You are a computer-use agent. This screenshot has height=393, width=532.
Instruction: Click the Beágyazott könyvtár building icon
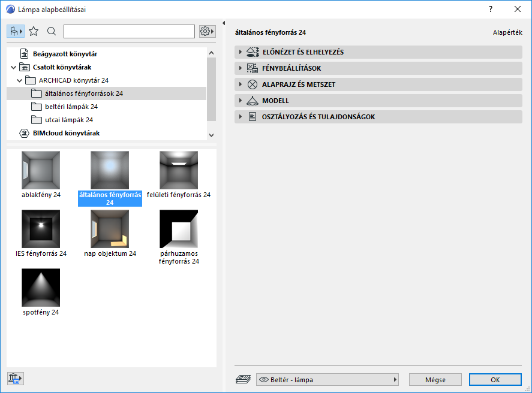coord(25,54)
